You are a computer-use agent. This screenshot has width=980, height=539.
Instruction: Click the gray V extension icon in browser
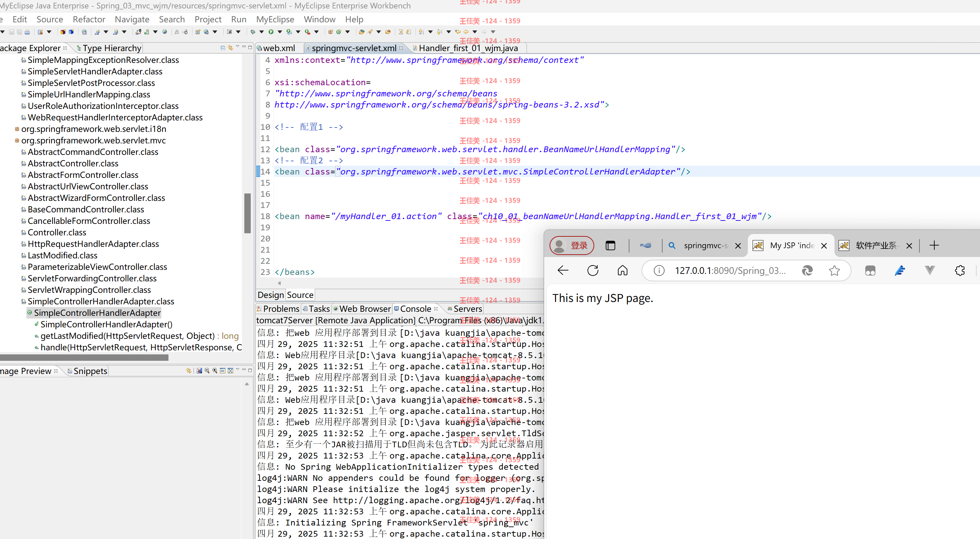tap(929, 270)
